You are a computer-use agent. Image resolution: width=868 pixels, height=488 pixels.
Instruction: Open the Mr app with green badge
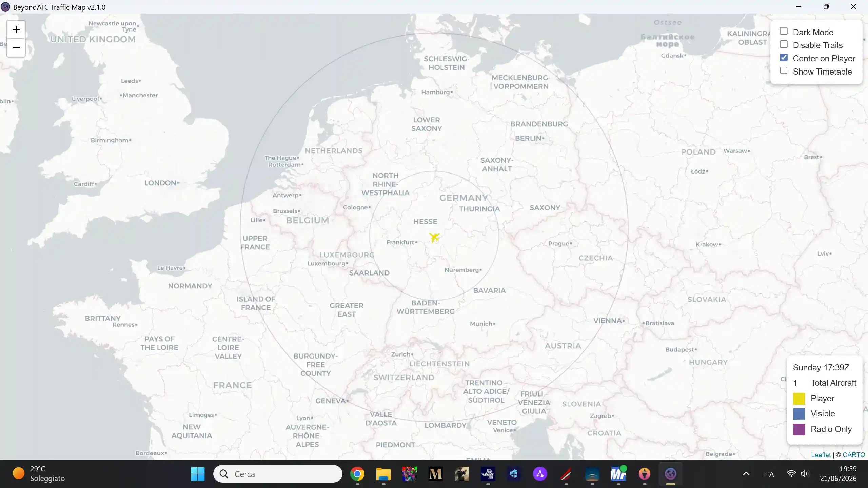618,474
